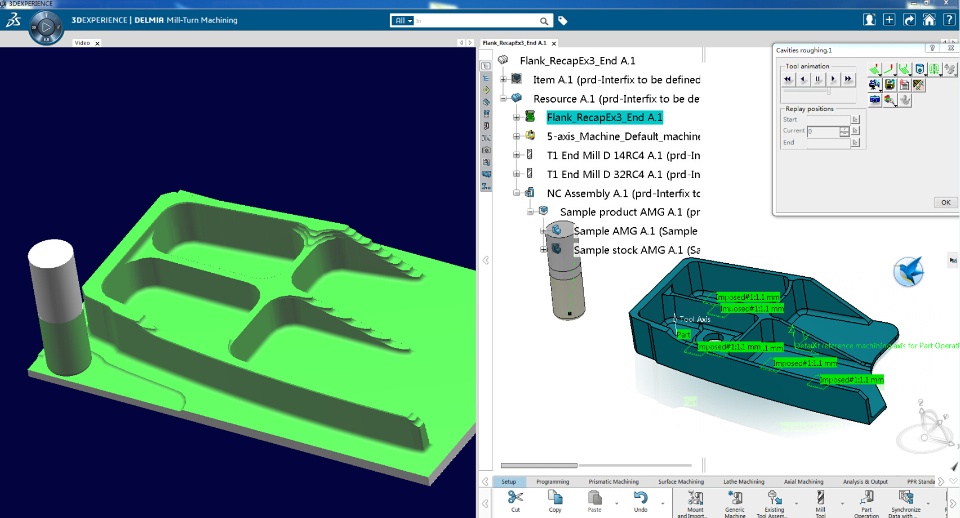The height and width of the screenshot is (518, 960).
Task: Click the Part Operation tool
Action: (x=866, y=503)
